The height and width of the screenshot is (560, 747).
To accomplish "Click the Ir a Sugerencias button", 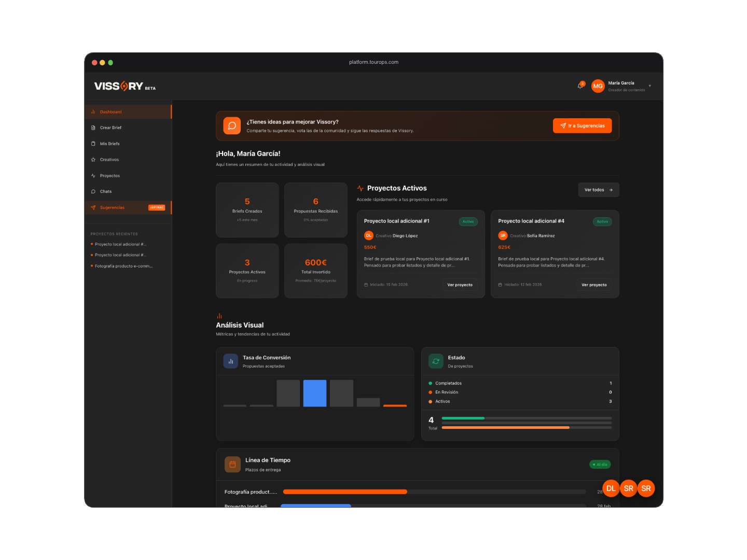I will [x=582, y=125].
